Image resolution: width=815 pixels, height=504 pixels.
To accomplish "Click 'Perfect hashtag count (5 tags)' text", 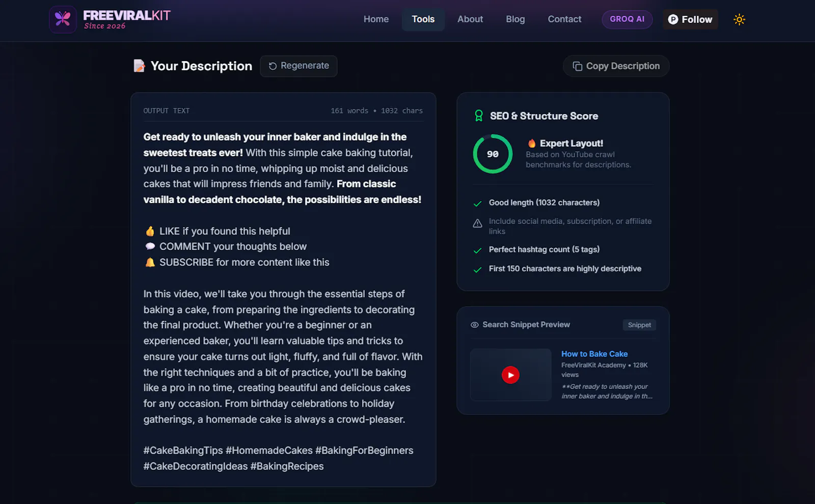I will pyautogui.click(x=544, y=249).
